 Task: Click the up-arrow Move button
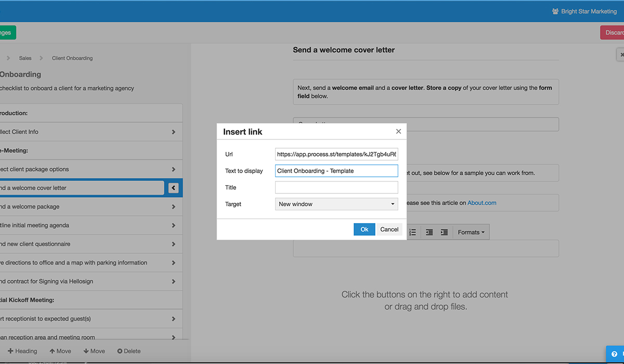[60, 351]
